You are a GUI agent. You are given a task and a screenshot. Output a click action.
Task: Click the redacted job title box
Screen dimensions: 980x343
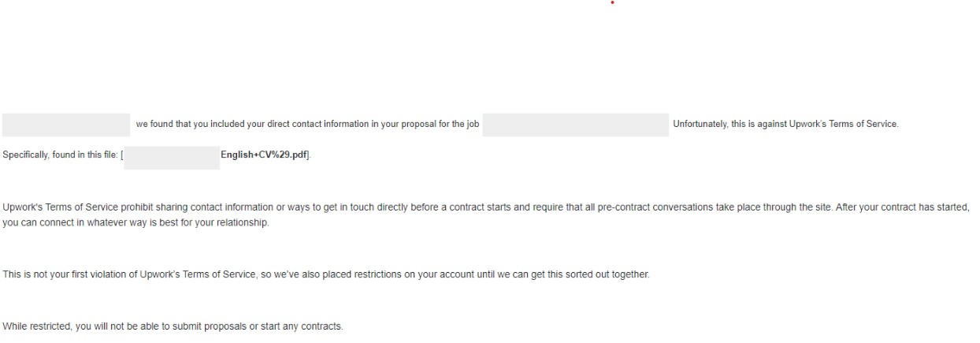(575, 125)
